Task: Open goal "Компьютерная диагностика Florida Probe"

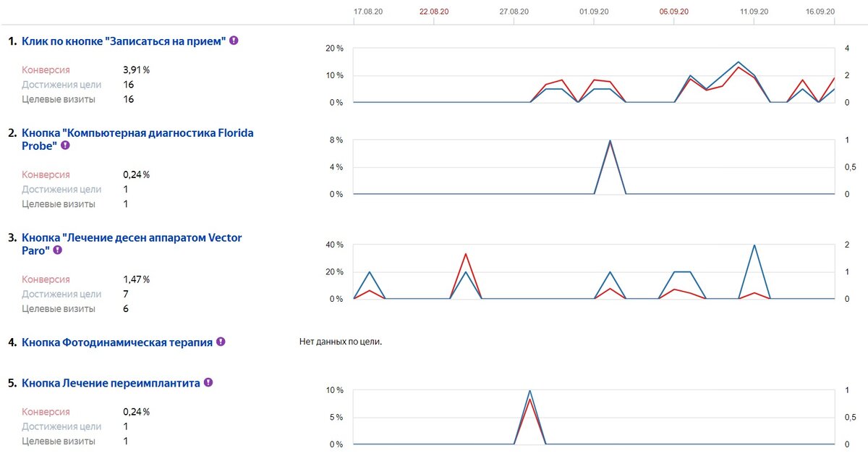Action: pyautogui.click(x=137, y=139)
